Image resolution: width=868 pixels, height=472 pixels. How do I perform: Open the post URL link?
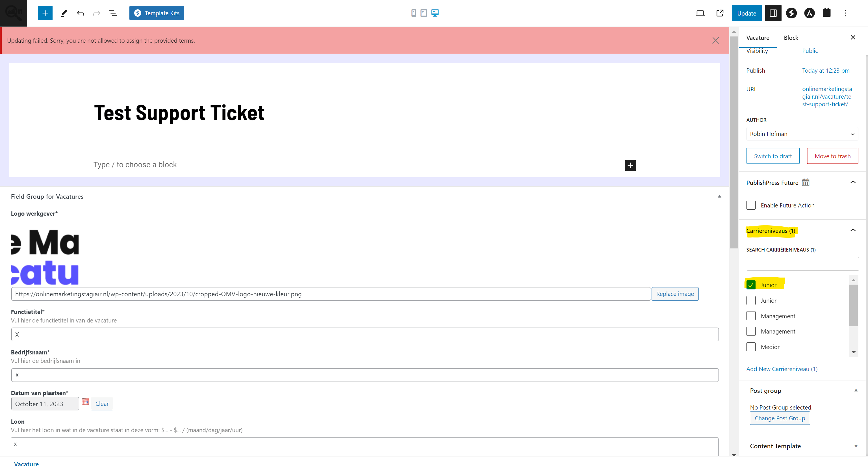coord(826,96)
